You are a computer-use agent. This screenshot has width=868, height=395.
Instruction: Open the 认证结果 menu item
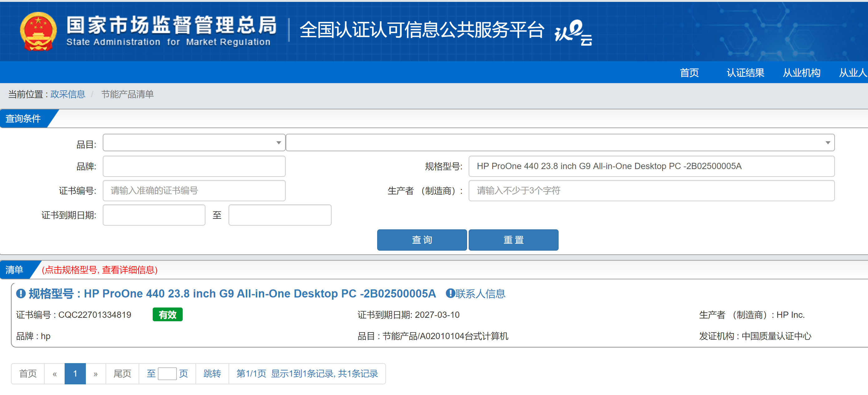(745, 72)
